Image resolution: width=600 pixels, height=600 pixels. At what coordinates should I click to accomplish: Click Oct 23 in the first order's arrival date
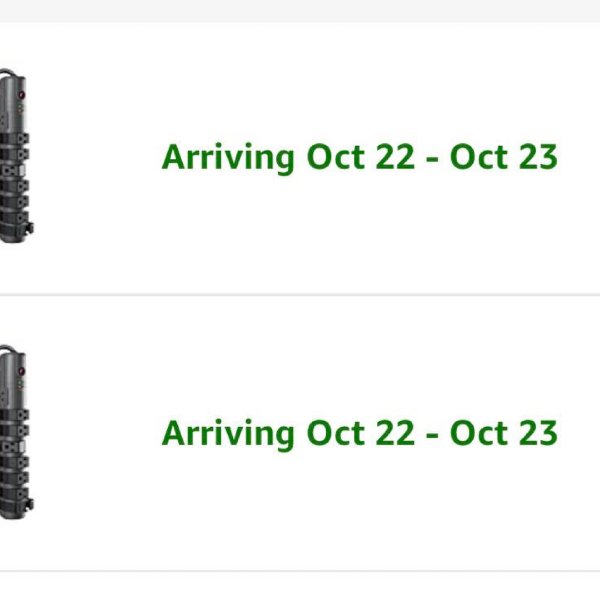click(504, 157)
